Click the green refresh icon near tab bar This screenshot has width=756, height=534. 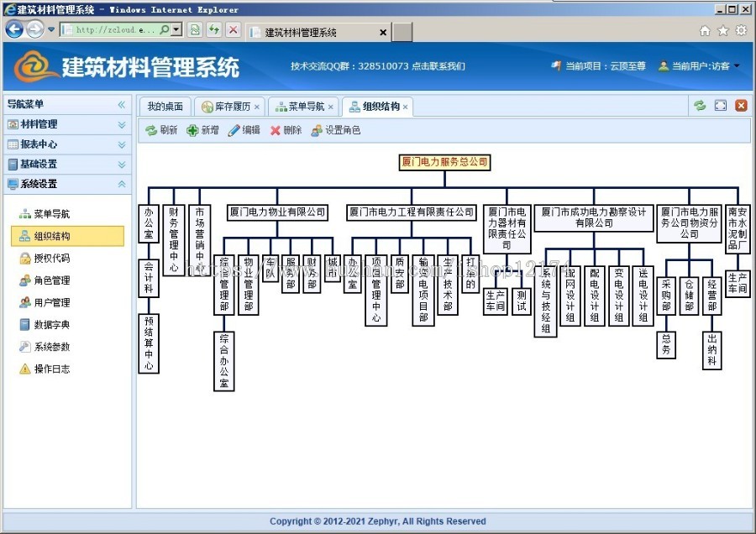700,106
